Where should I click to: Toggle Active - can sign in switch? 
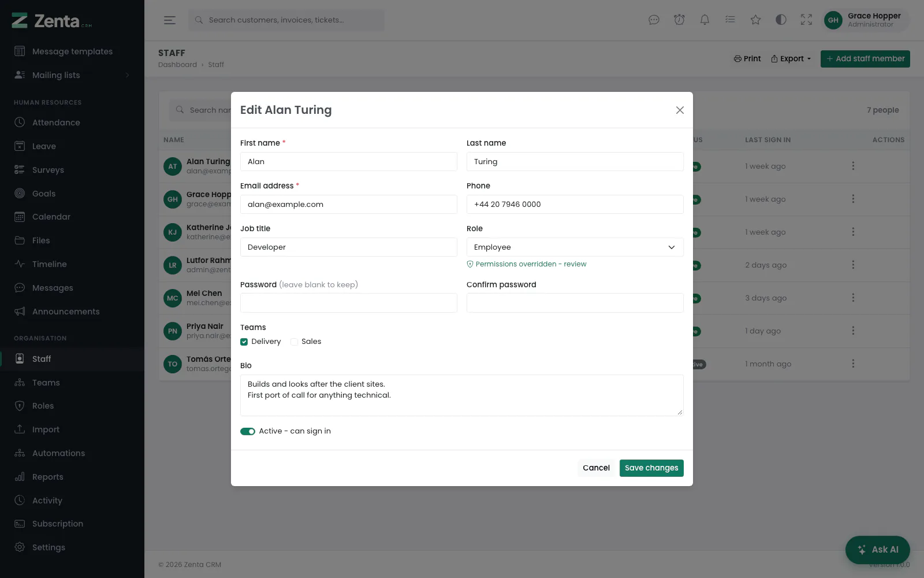click(248, 431)
